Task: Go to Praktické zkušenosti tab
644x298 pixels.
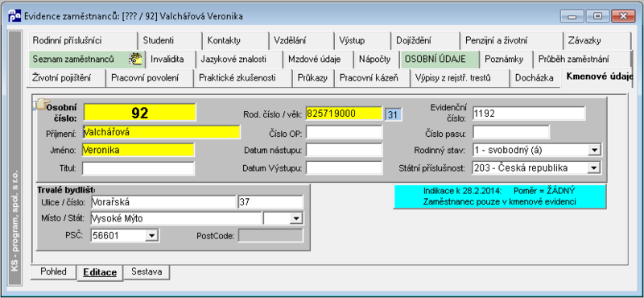Action: click(x=242, y=78)
